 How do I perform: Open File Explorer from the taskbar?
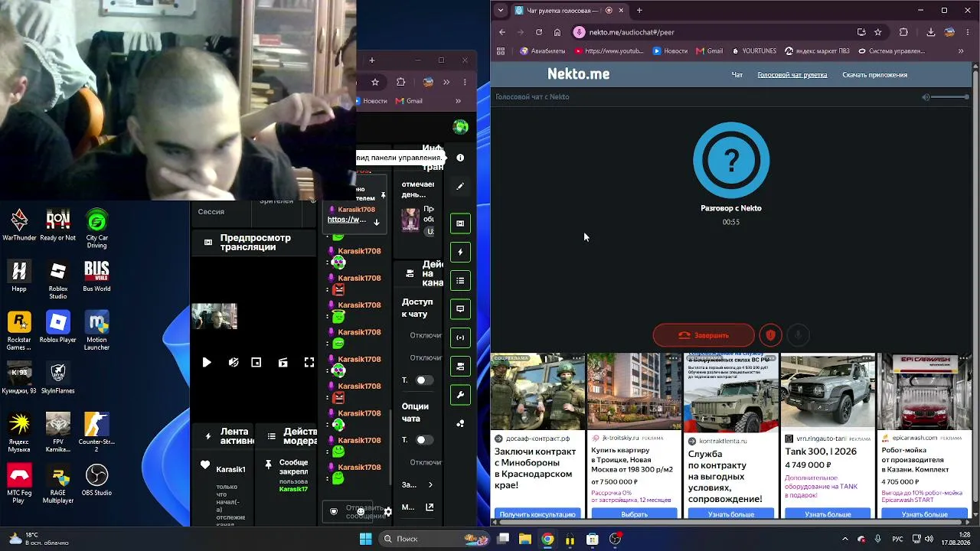(x=525, y=539)
